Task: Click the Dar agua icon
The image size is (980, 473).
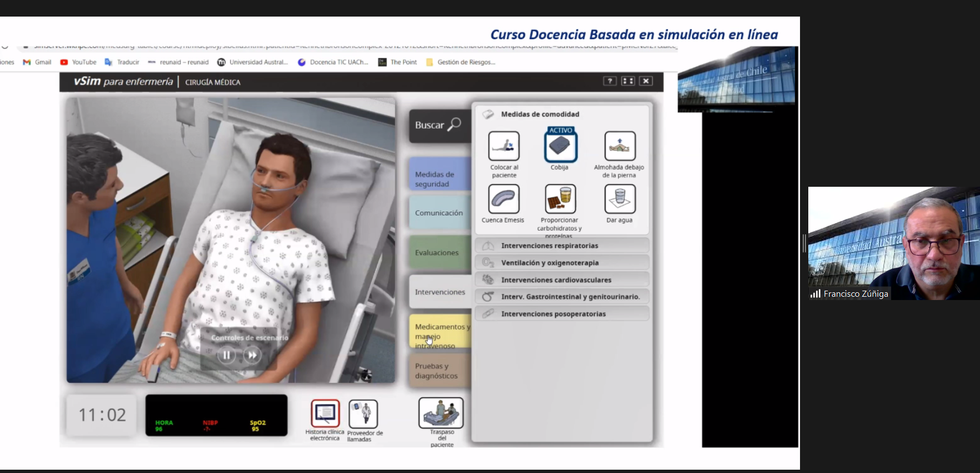Action: 619,199
